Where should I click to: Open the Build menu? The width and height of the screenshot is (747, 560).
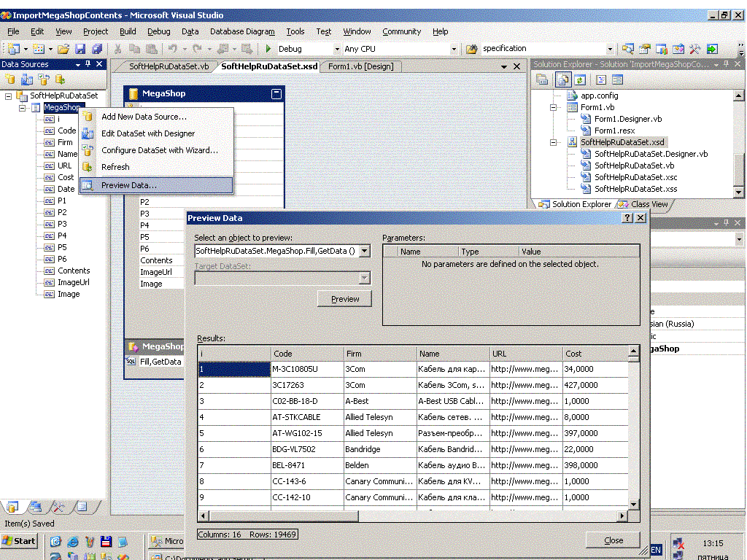[x=128, y=31]
